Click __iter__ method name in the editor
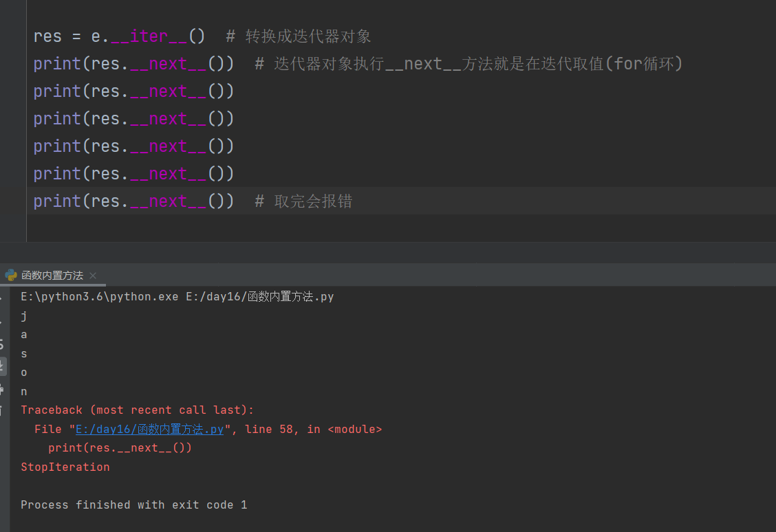 point(149,36)
